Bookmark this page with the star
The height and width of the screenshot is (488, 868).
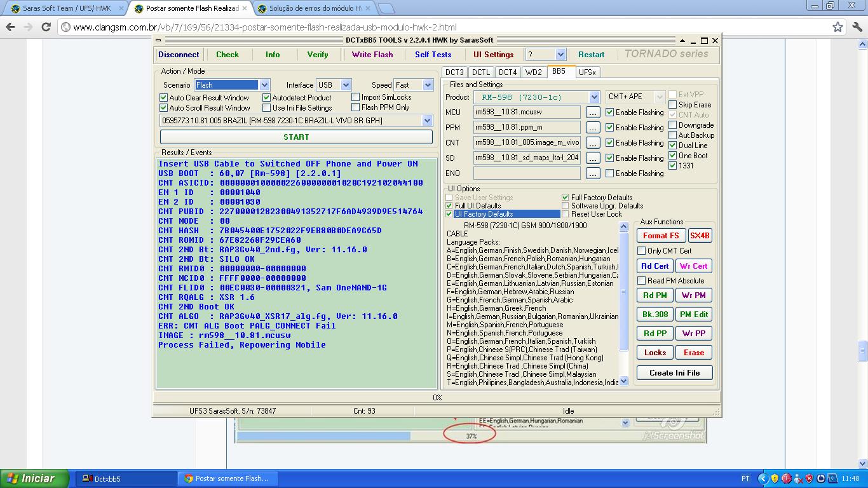pyautogui.click(x=837, y=27)
